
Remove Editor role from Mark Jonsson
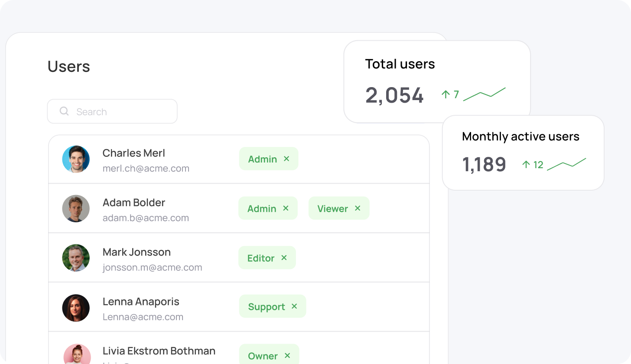[284, 258]
